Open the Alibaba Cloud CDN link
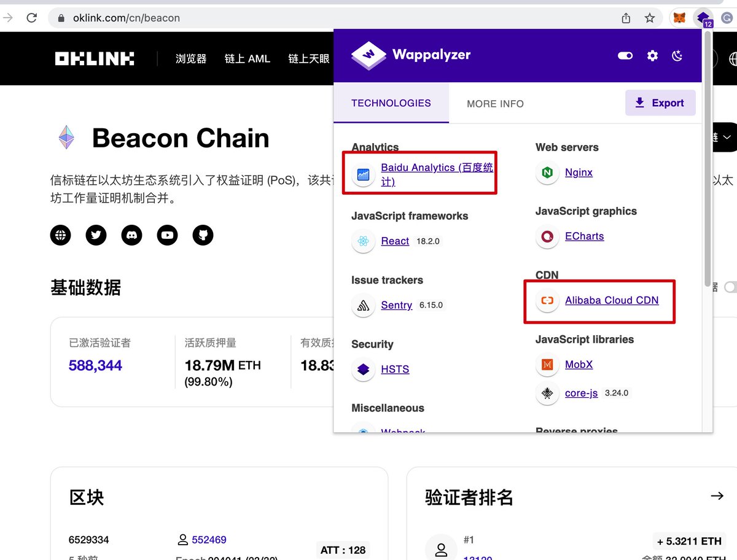Viewport: 737px width, 560px height. (x=612, y=300)
